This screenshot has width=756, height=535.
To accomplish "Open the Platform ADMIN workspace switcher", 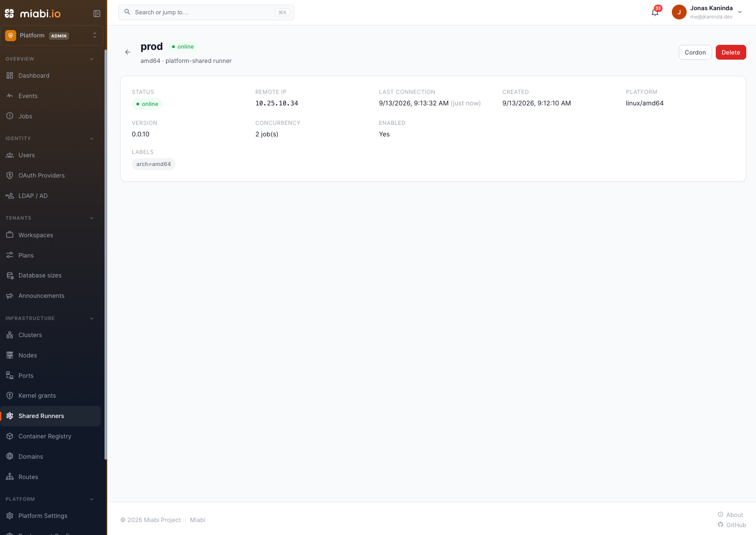I will coord(52,36).
